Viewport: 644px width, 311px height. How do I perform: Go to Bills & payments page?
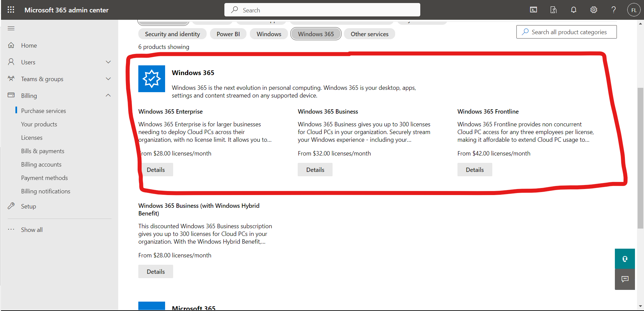click(x=43, y=151)
